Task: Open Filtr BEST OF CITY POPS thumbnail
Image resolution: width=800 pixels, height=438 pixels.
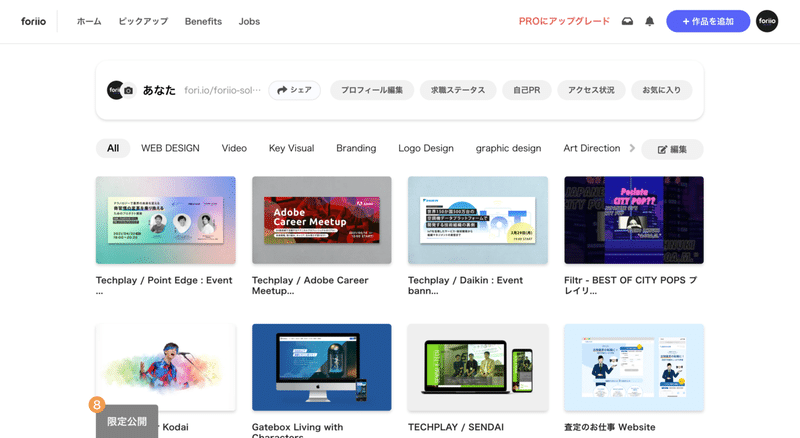Action: coord(634,220)
